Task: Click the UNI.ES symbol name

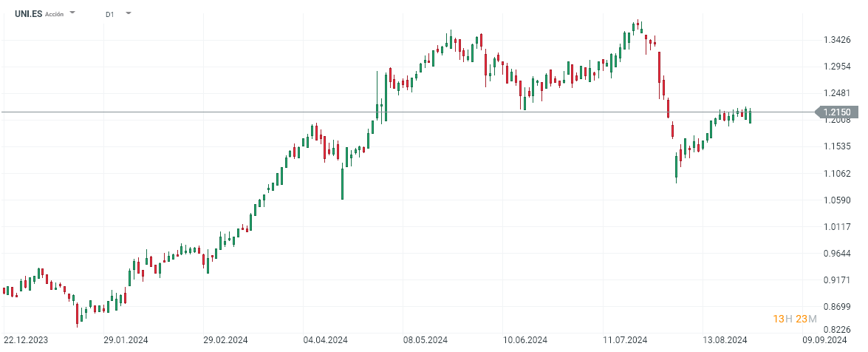Action: tap(28, 13)
